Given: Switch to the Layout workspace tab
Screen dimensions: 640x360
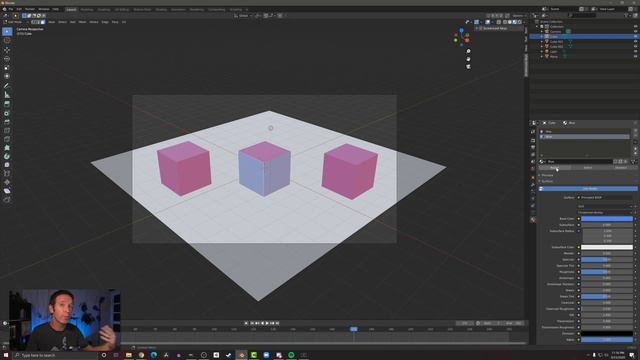Looking at the screenshot, I should pyautogui.click(x=71, y=9).
